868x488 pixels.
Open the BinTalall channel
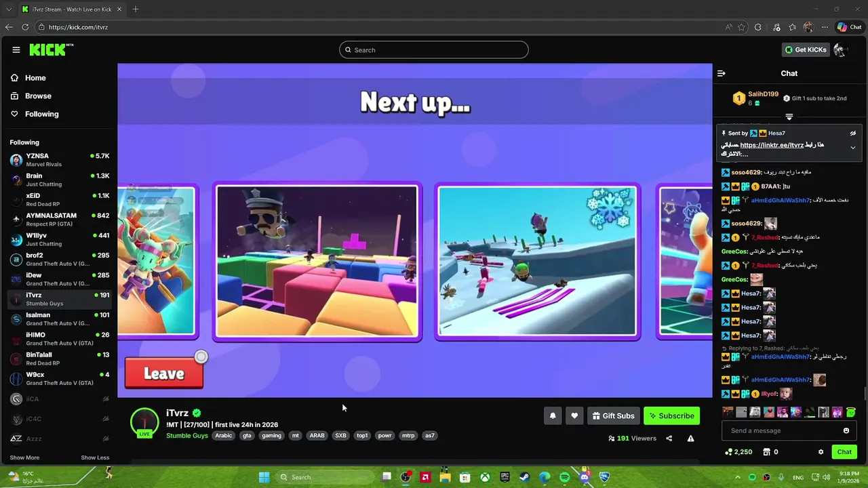pyautogui.click(x=60, y=359)
